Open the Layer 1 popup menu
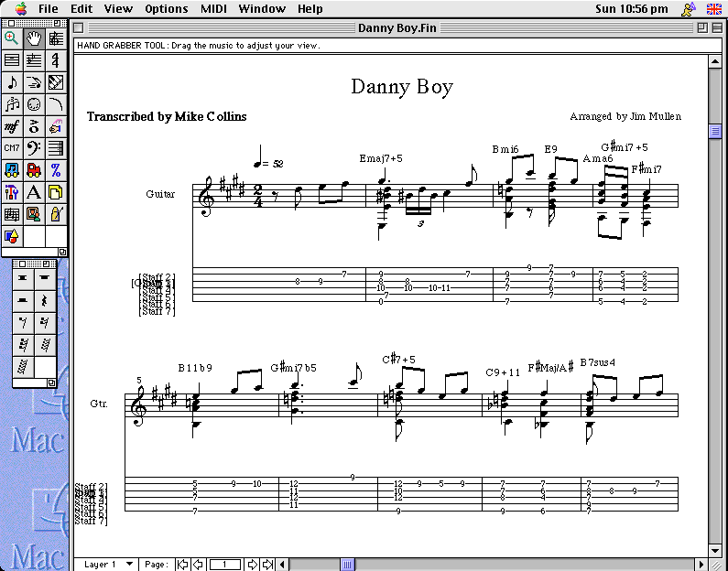This screenshot has height=571, width=728. point(108,565)
